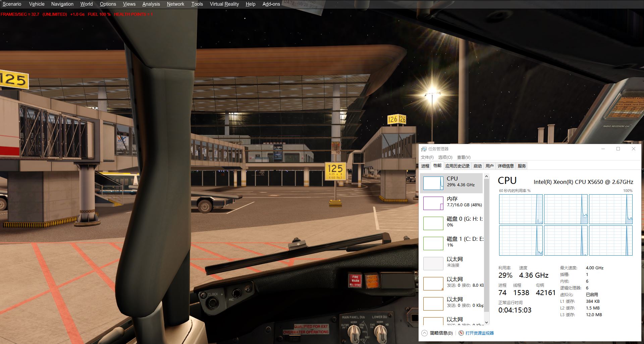
Task: Open the Options menu
Action: [108, 4]
